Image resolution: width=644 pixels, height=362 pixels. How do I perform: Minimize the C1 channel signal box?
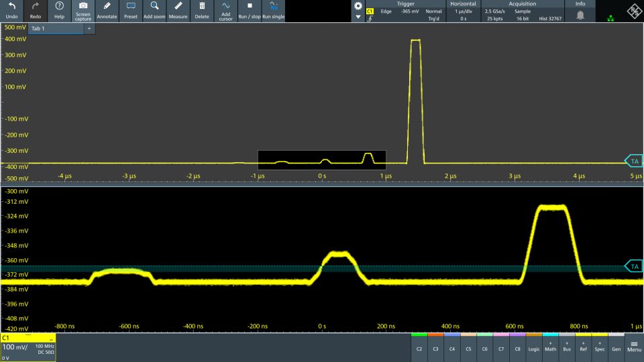(x=51, y=339)
